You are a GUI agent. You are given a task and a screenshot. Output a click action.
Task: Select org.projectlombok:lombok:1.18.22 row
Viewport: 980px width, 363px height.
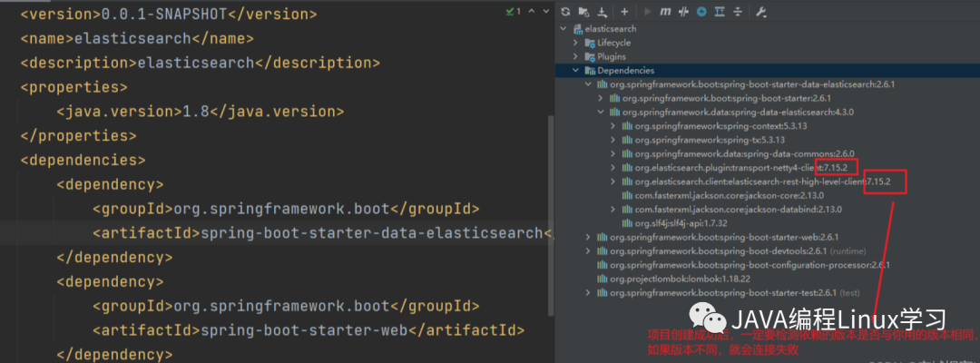click(768, 279)
